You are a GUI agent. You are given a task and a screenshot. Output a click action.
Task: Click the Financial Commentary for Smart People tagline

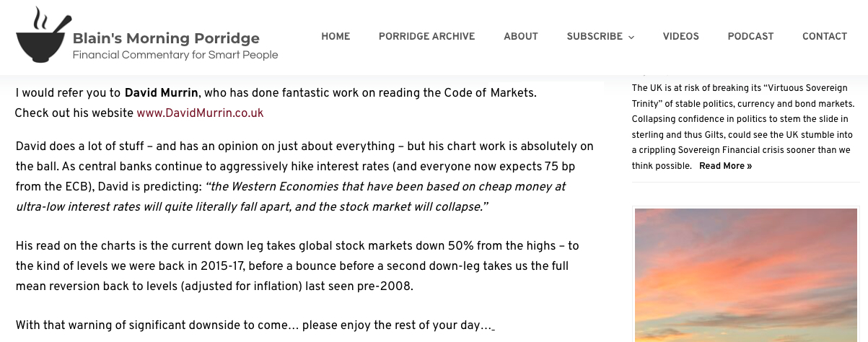(175, 55)
